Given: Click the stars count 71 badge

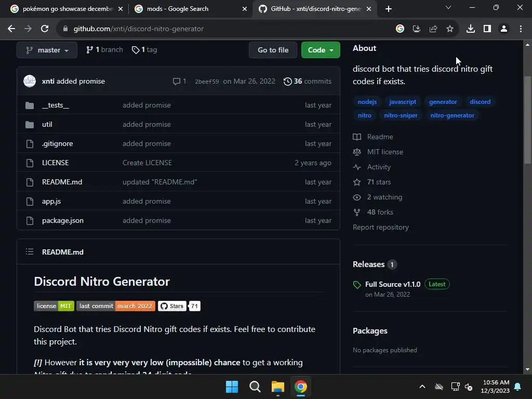Looking at the screenshot, I should (194, 306).
